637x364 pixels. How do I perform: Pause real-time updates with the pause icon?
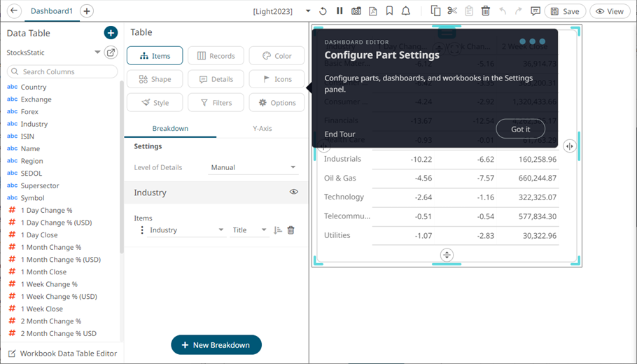[339, 11]
